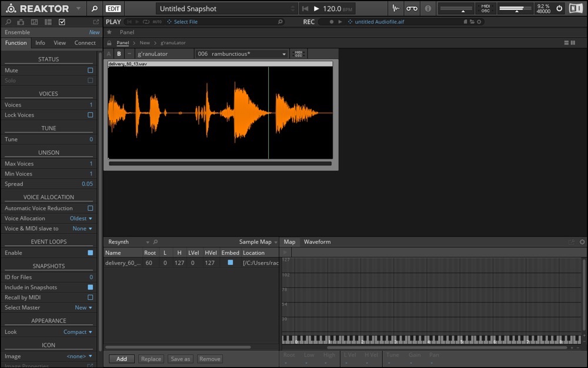Click the Add sample button
Screen dimensions: 588x368
tap(122, 359)
